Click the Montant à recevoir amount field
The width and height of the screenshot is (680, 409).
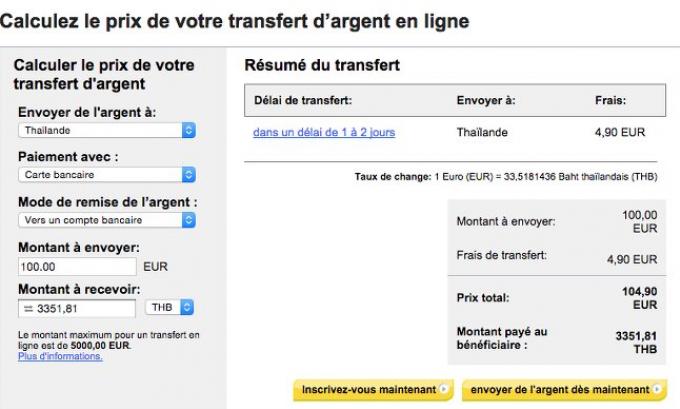point(77,308)
